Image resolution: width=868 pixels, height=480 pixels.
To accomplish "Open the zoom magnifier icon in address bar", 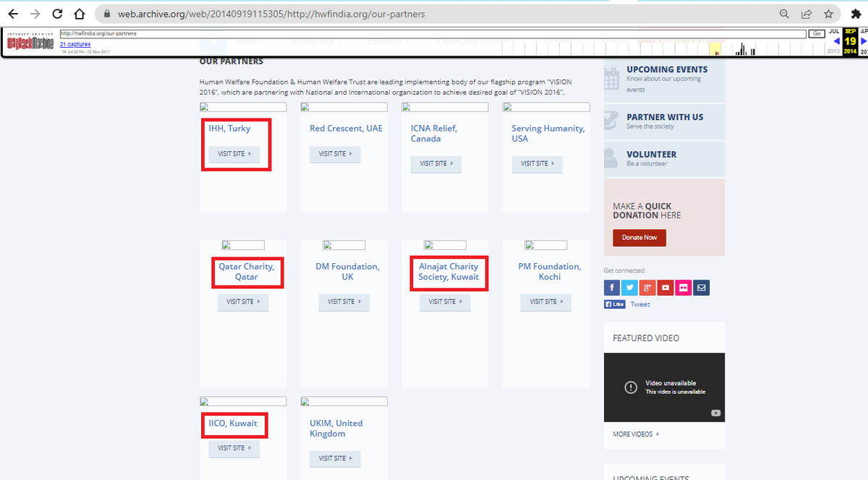I will pyautogui.click(x=784, y=14).
